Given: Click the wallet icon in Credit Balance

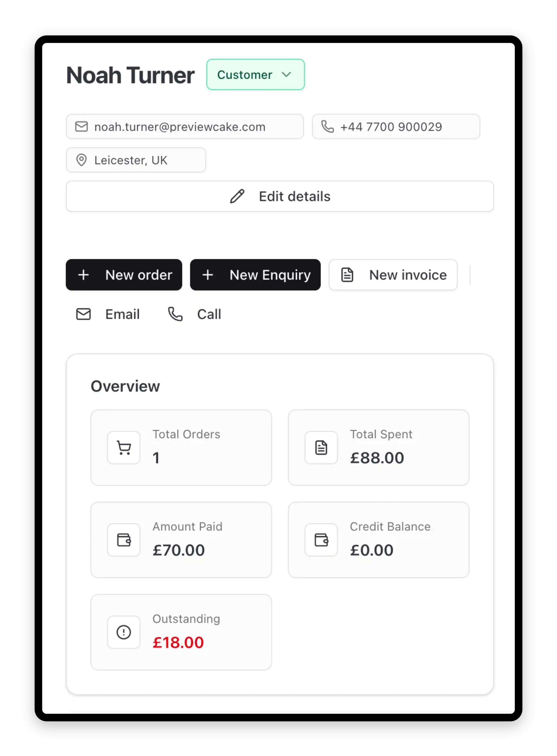Looking at the screenshot, I should [321, 540].
